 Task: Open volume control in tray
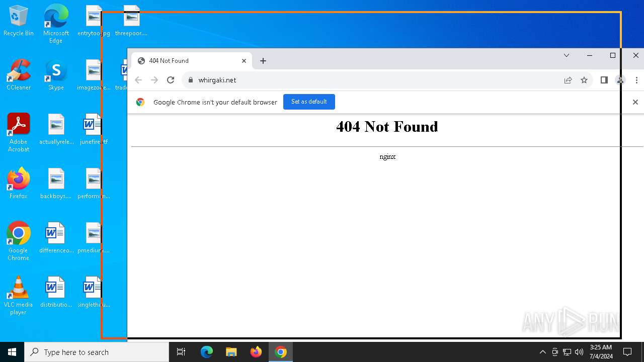(x=579, y=352)
